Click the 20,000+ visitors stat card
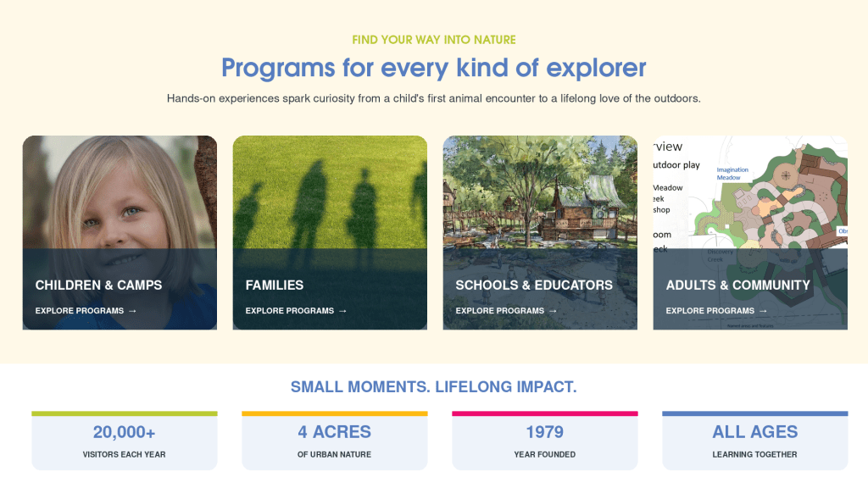The width and height of the screenshot is (868, 488). tap(125, 441)
